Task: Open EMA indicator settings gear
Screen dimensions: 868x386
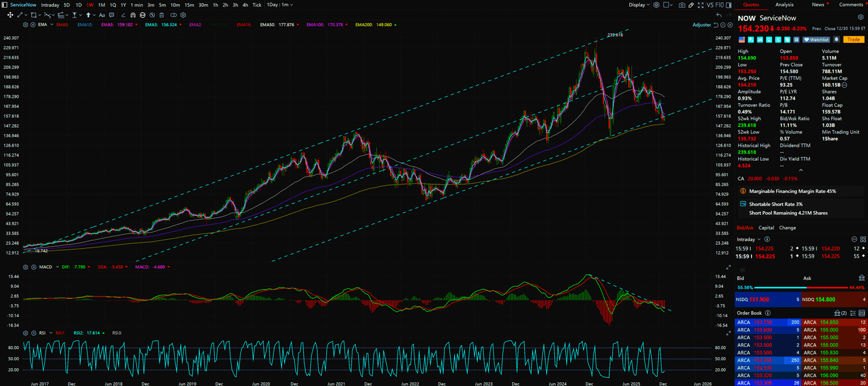Action: tap(25, 25)
